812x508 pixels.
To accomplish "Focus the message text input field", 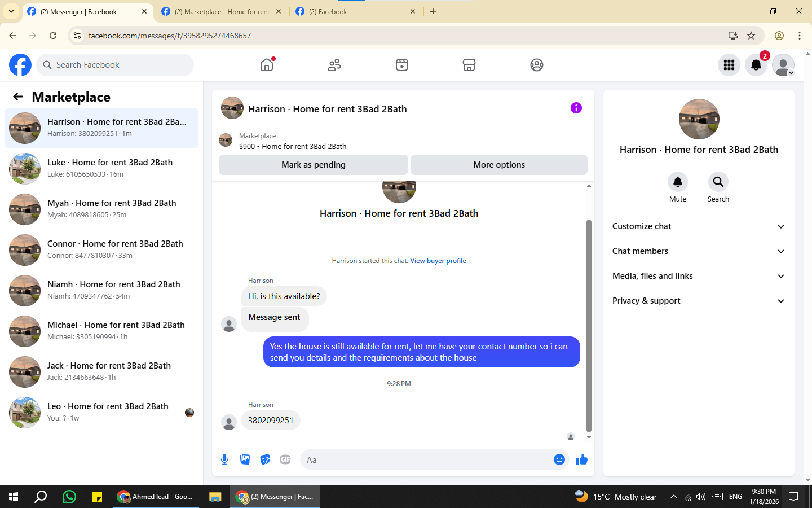I will coord(426,459).
